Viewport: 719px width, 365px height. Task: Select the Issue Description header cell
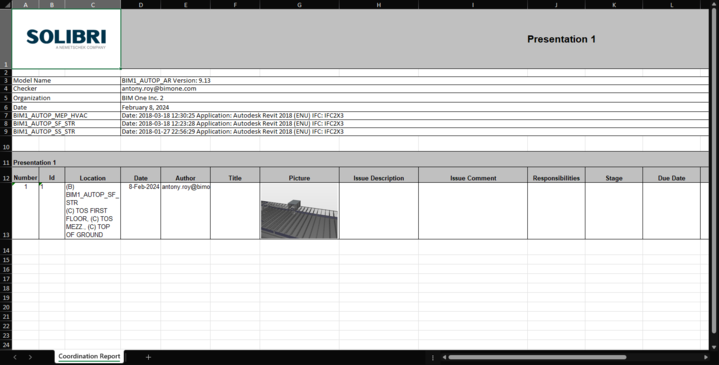(379, 178)
